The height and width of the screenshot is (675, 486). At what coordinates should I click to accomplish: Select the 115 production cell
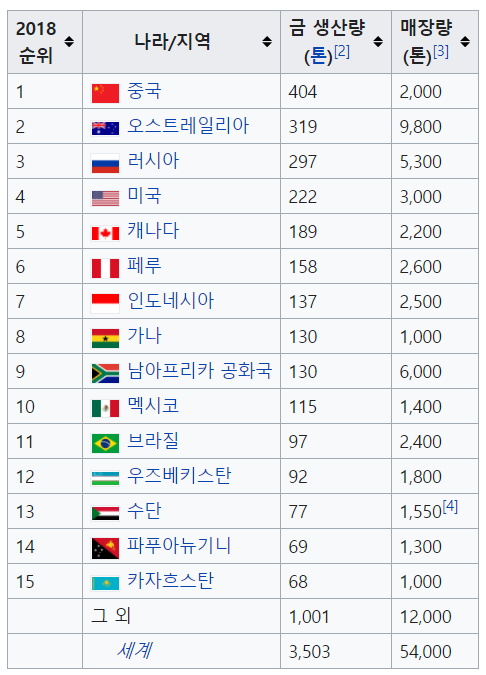tap(336, 406)
